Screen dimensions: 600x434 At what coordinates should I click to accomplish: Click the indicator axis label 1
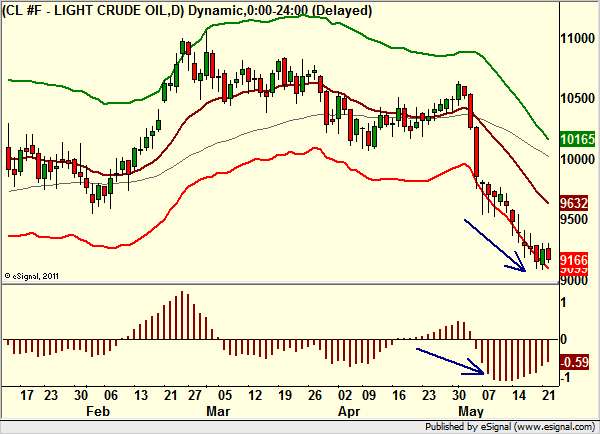(x=564, y=303)
